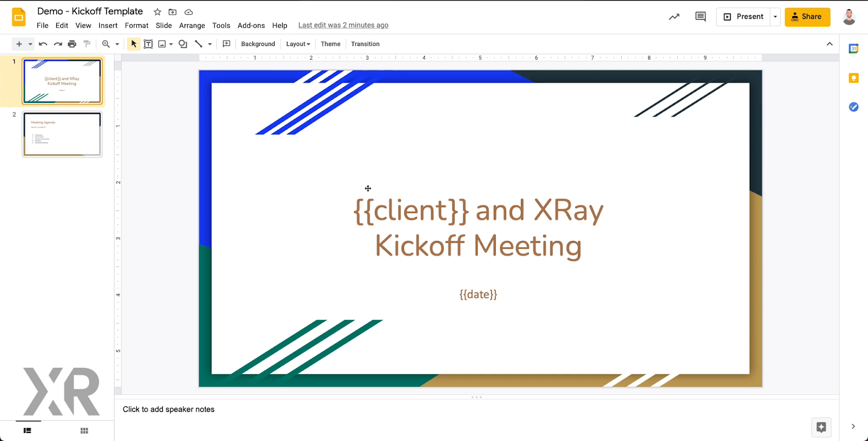Image resolution: width=868 pixels, height=441 pixels.
Task: Open the Layout dropdown
Action: coord(298,44)
